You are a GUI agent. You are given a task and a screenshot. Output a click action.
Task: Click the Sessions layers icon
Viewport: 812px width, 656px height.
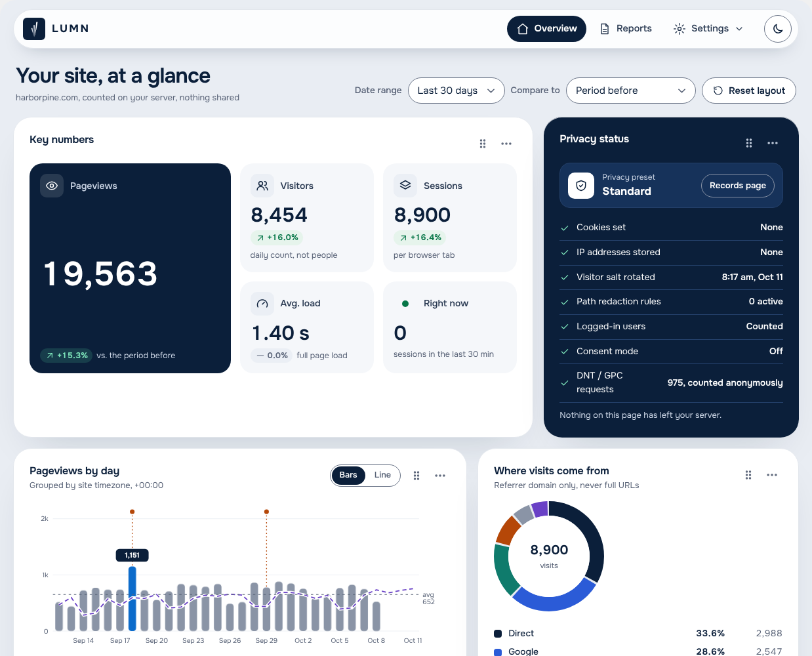pyautogui.click(x=405, y=186)
